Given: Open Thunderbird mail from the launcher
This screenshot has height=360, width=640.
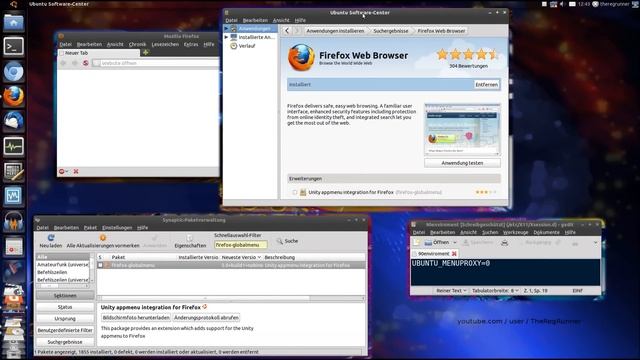Looking at the screenshot, I should pos(13,121).
